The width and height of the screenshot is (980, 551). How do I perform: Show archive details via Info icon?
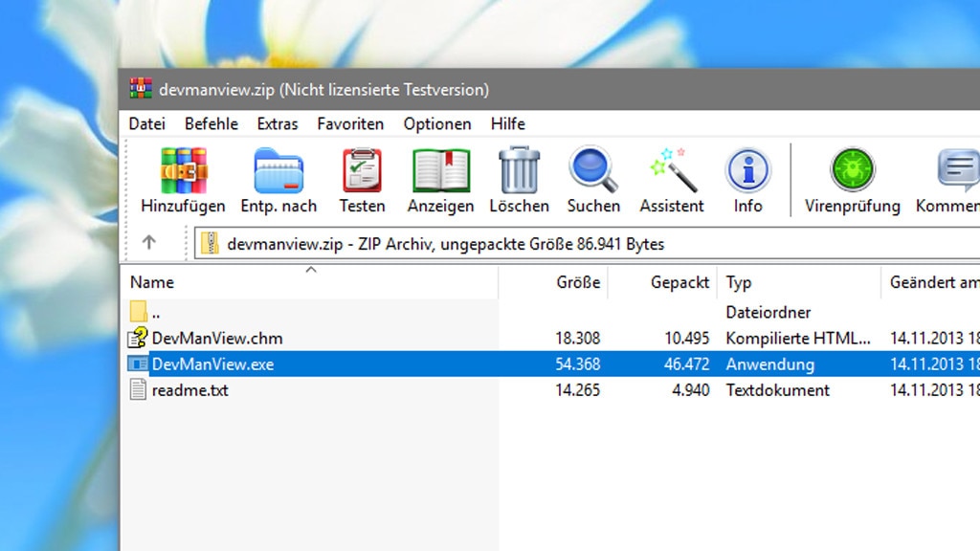[746, 177]
